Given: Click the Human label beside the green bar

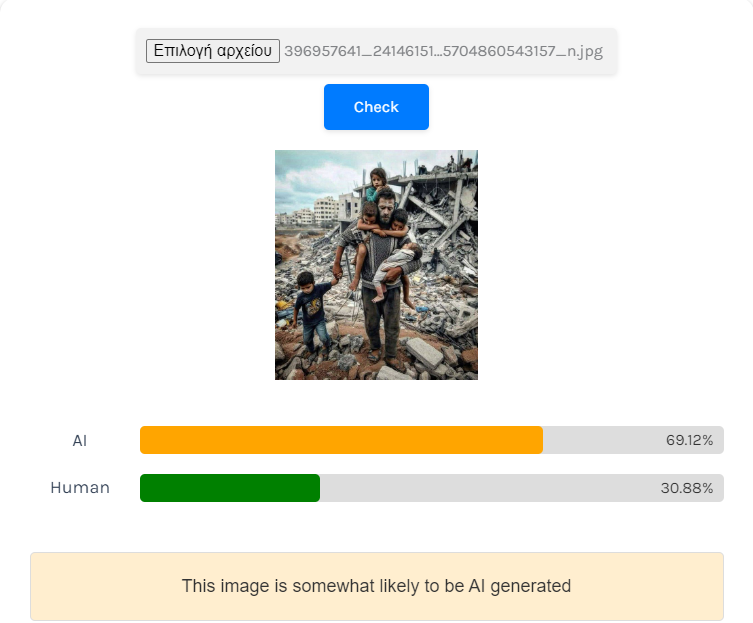Looking at the screenshot, I should coord(80,488).
